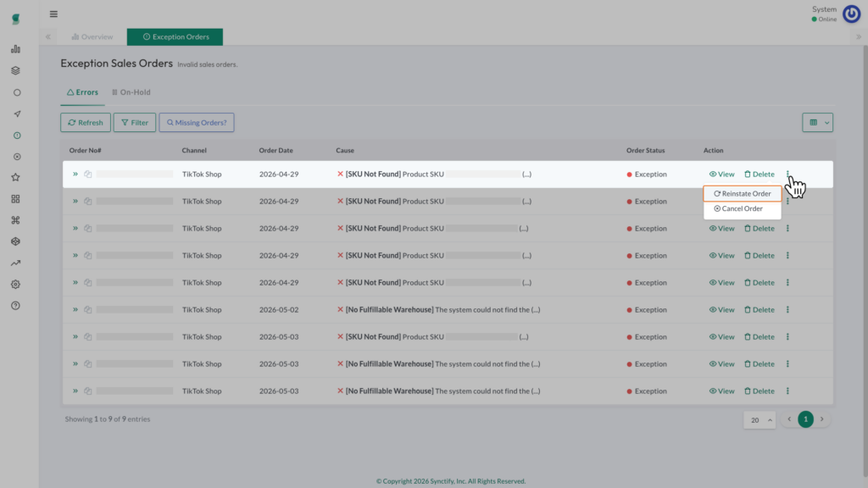Screen dimensions: 868x488
Task: Select the Errors sub-tab
Action: [82, 92]
